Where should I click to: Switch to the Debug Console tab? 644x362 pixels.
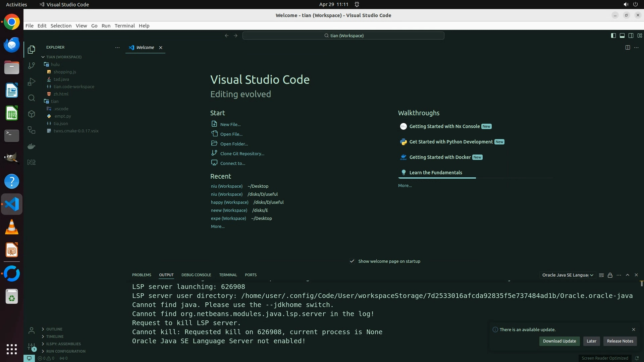click(196, 275)
